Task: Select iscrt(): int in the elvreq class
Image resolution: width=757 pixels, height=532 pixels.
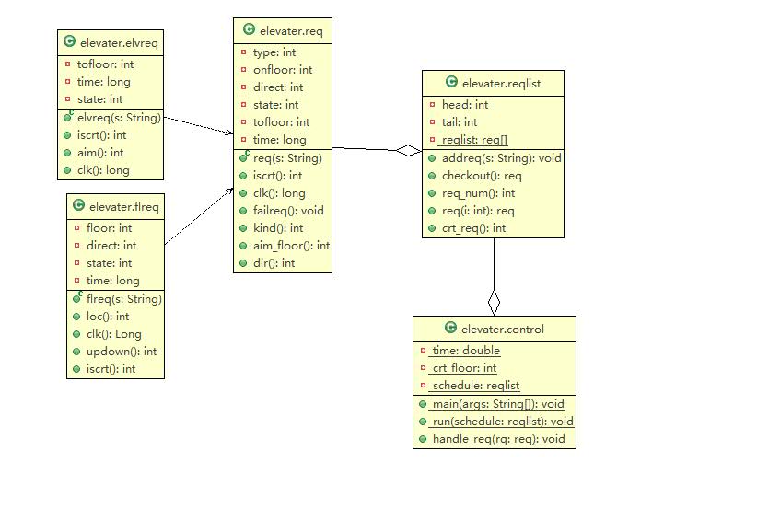Action: [101, 135]
